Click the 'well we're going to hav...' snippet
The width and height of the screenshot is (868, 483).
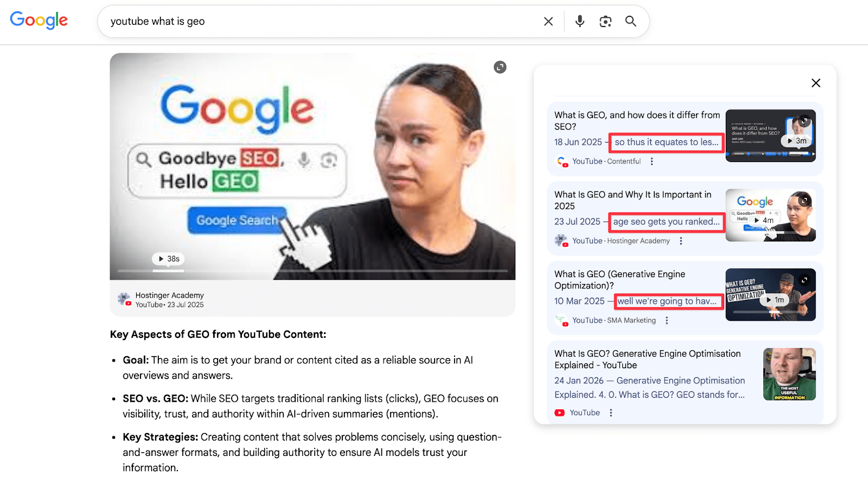click(667, 301)
